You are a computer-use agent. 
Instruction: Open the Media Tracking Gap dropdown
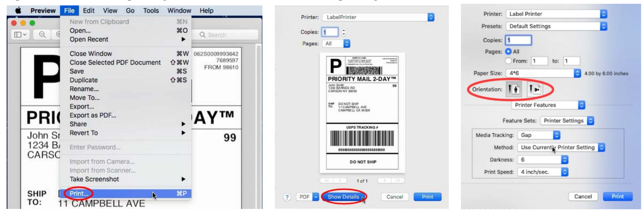coord(539,135)
